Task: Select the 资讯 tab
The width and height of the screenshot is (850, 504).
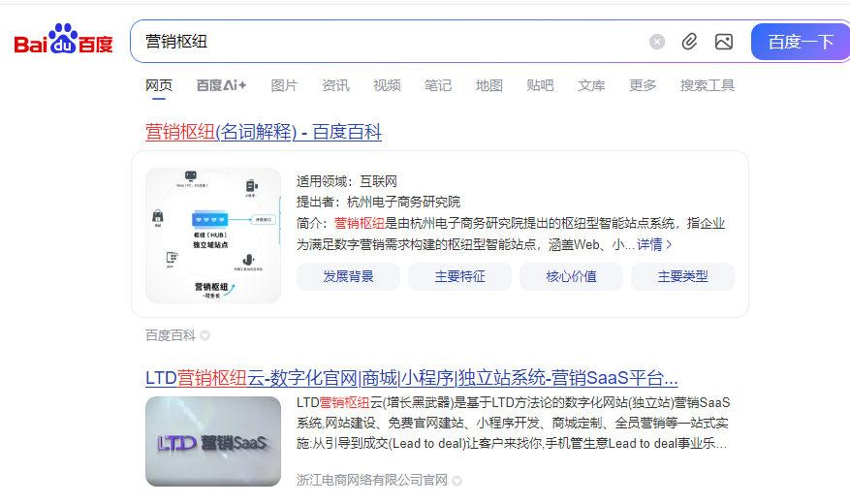Action: click(335, 85)
